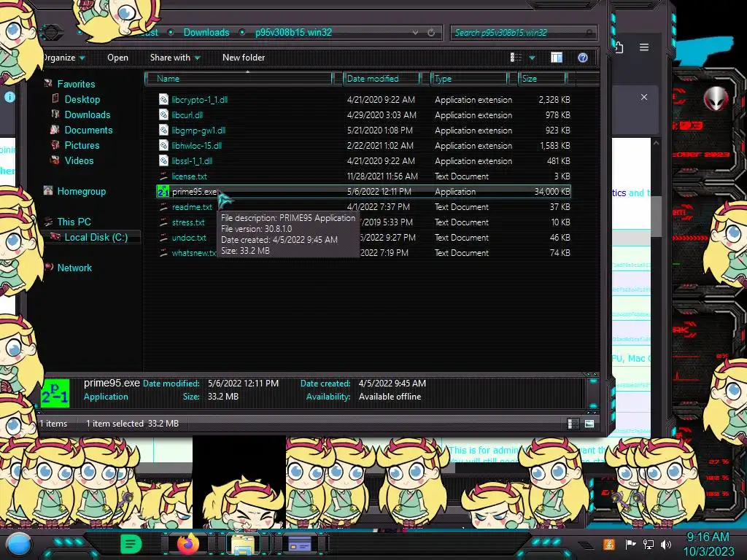Viewport: 747px width, 560px height.
Task: Select Favorites in navigation pane
Action: [x=76, y=84]
